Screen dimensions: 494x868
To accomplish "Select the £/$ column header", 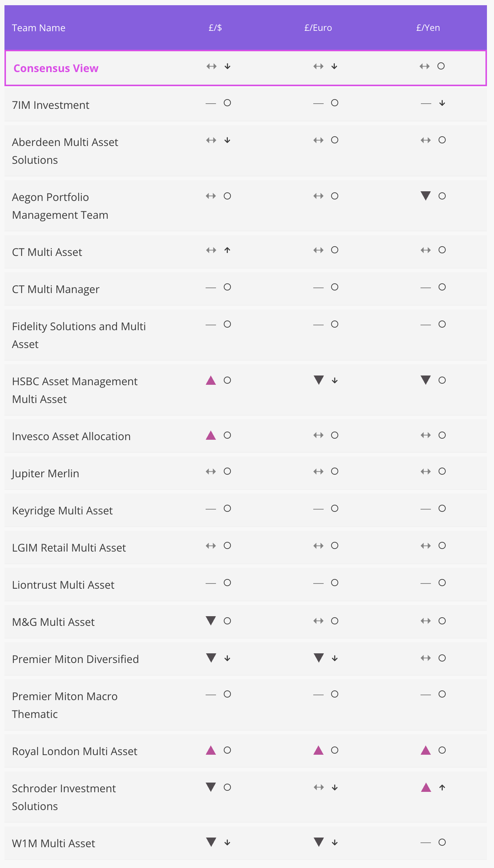I will [x=215, y=28].
